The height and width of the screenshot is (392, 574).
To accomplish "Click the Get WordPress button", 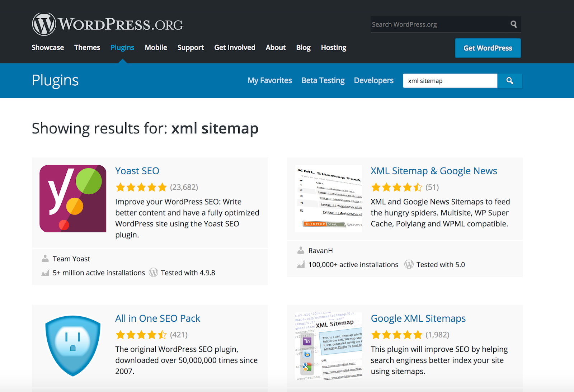I will pos(488,48).
